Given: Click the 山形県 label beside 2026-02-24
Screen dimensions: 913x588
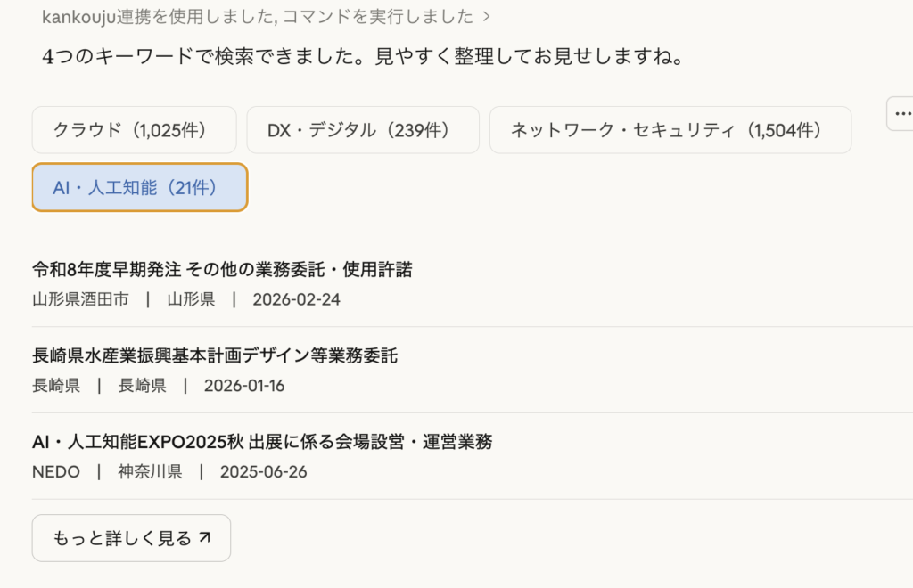Looking at the screenshot, I should point(191,299).
